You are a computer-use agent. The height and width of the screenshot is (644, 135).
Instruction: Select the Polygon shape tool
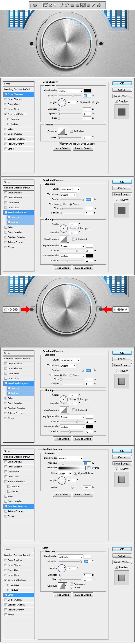(x=88, y=5)
